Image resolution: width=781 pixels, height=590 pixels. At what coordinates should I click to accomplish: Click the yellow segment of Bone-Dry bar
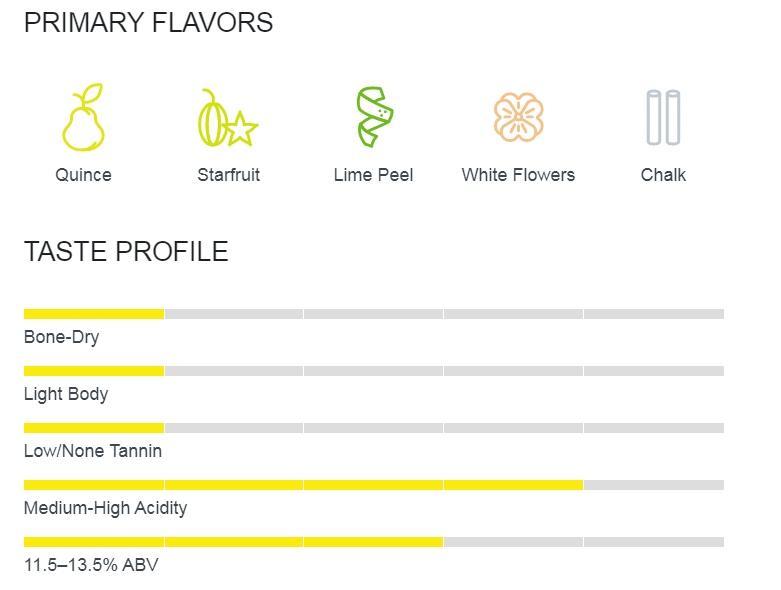pyautogui.click(x=94, y=314)
